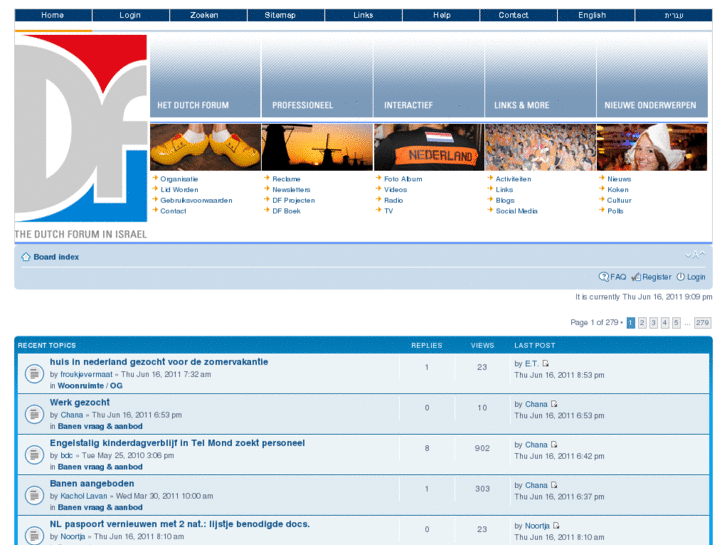
Task: Go to page 5 of topics
Action: (x=676, y=322)
